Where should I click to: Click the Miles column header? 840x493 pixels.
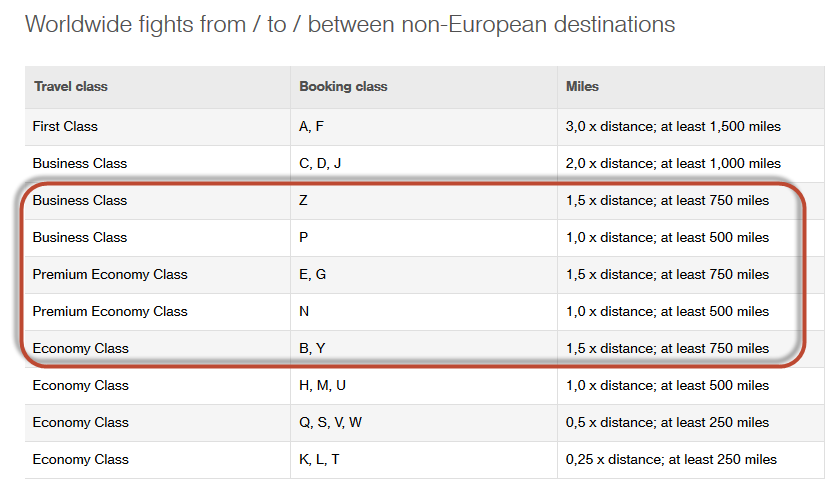(x=582, y=86)
